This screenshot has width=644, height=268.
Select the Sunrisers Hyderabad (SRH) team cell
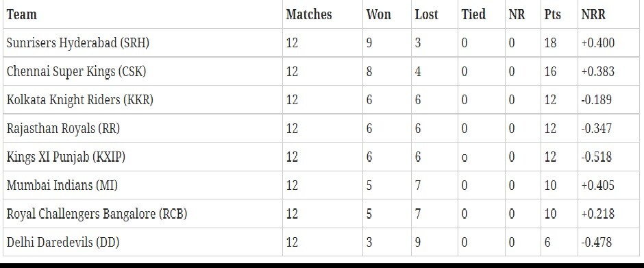(x=143, y=42)
